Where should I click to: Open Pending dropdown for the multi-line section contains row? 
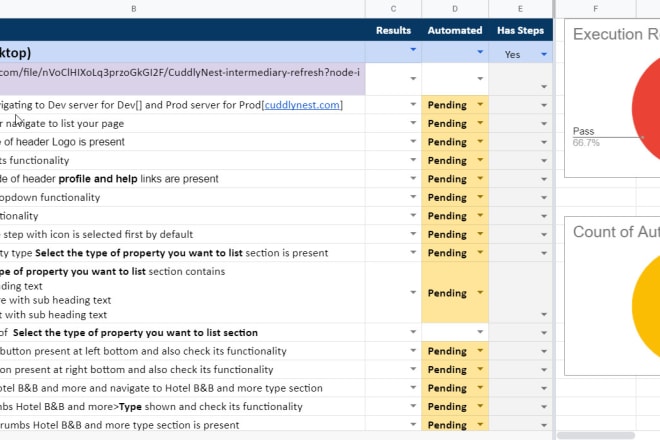coord(481,293)
